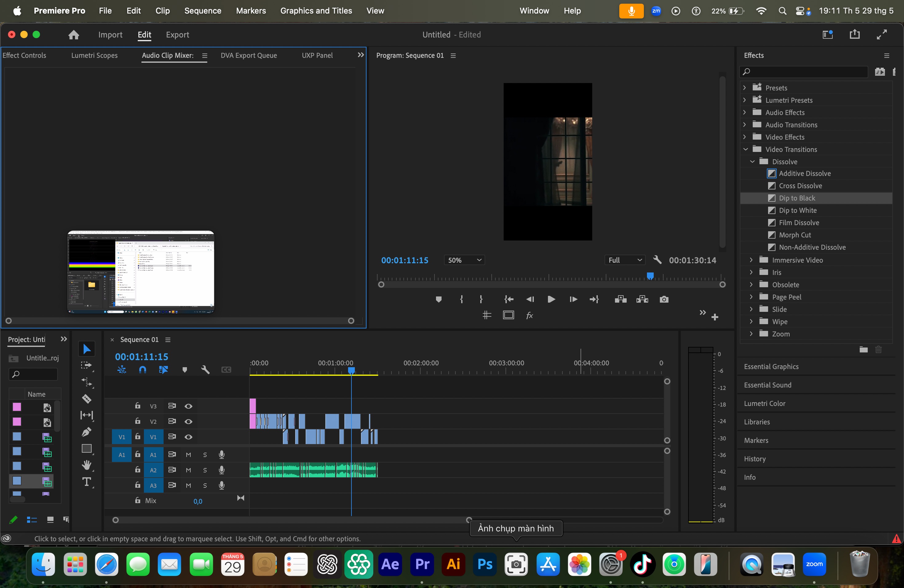Image resolution: width=904 pixels, height=588 pixels.
Task: Open the Quick Export share icon
Action: tap(854, 34)
